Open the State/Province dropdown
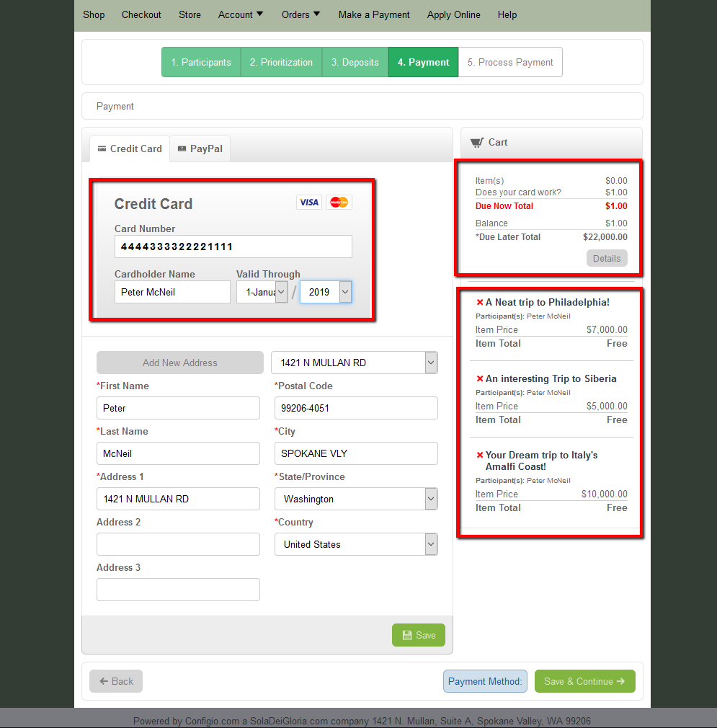This screenshot has height=728, width=717. (356, 499)
